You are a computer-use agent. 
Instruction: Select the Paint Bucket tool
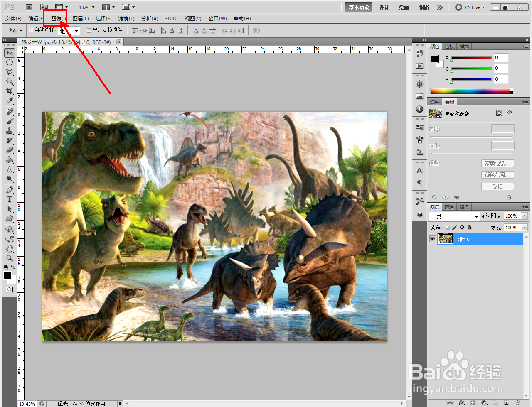tap(10, 160)
